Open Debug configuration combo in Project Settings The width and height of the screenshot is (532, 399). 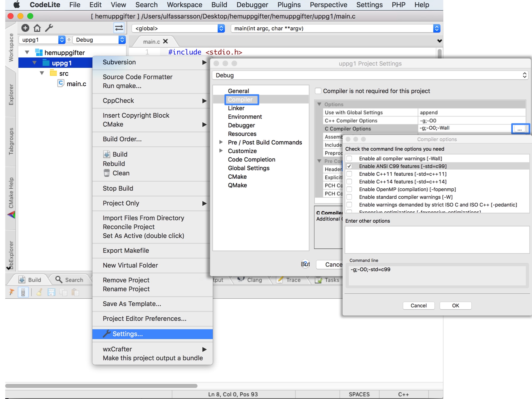370,75
